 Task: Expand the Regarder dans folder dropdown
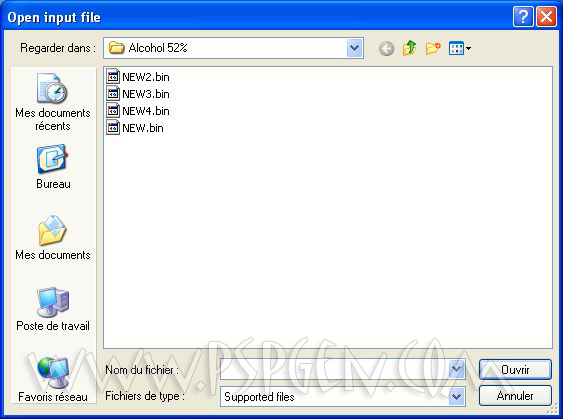354,48
